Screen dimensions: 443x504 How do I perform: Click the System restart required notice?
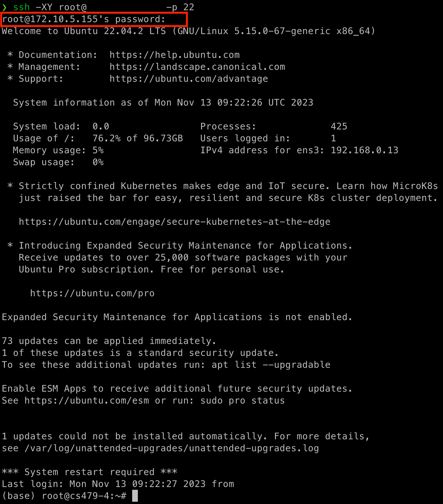click(90, 472)
